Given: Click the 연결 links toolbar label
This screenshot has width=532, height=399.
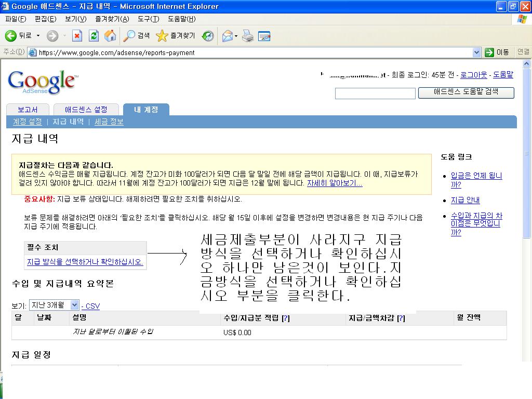Looking at the screenshot, I should (x=523, y=52).
